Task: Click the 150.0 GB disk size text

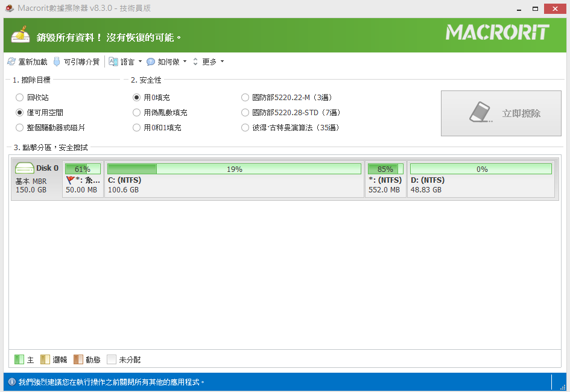Action: point(31,189)
